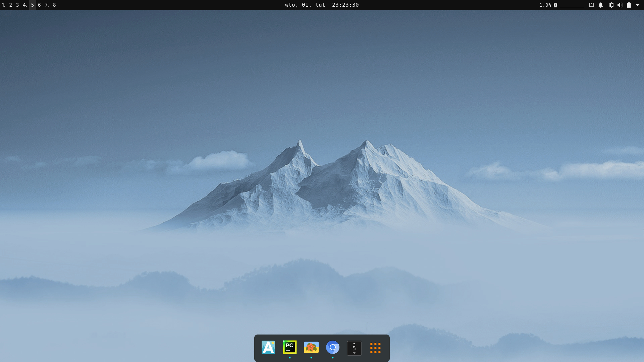Screen dimensions: 644x362
Task: Decrease workspace number with the down arrow
Action: [354, 353]
